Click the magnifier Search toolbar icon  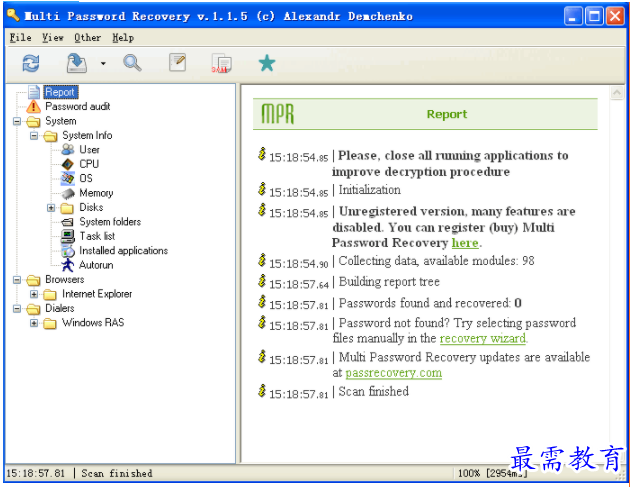coord(132,63)
